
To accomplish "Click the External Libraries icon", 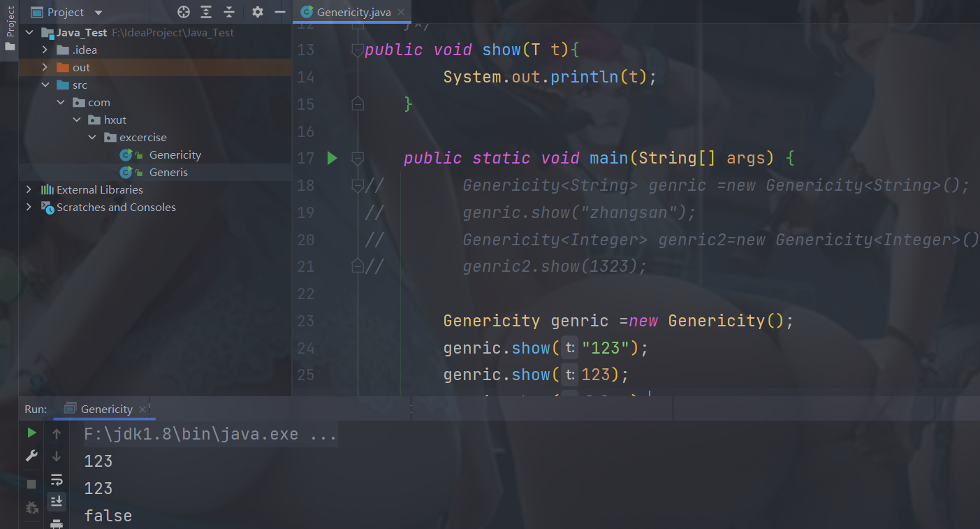I will coord(47,190).
